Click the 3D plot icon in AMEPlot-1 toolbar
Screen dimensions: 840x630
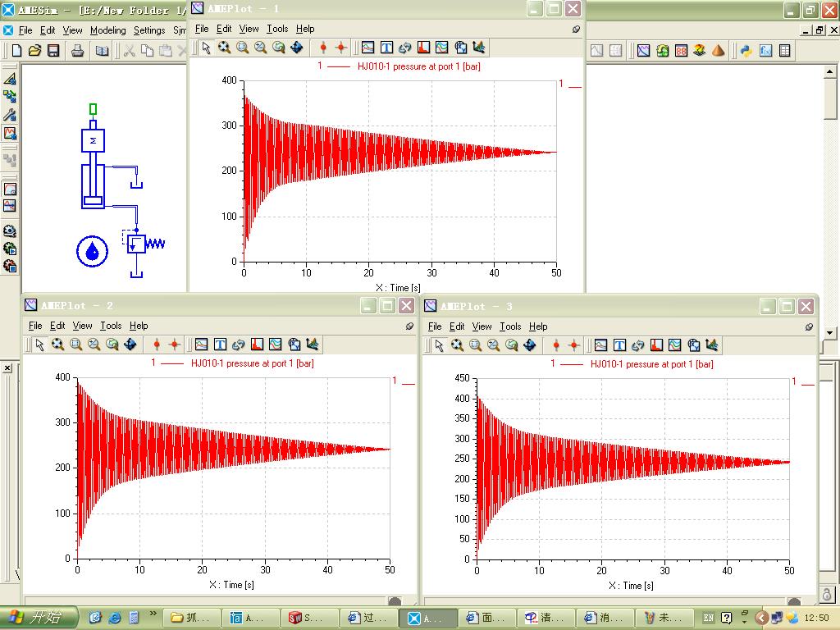coord(479,48)
